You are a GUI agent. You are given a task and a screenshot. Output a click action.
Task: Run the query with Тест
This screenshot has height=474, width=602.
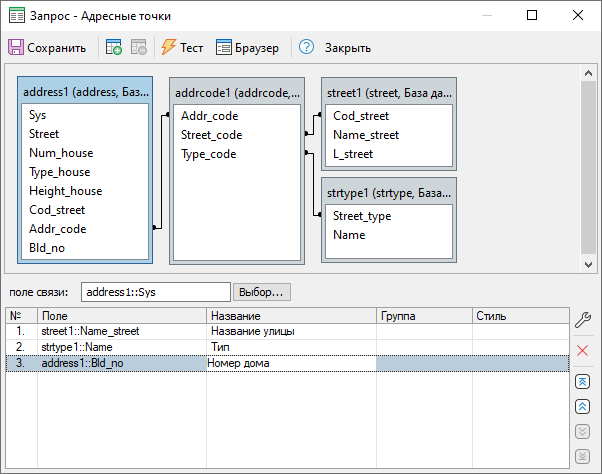pos(182,48)
